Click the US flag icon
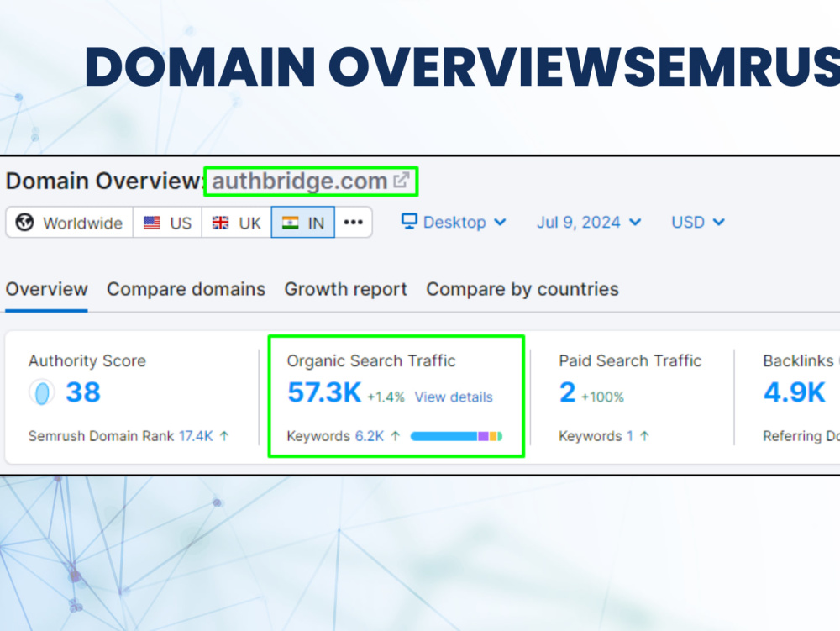 pos(151,223)
